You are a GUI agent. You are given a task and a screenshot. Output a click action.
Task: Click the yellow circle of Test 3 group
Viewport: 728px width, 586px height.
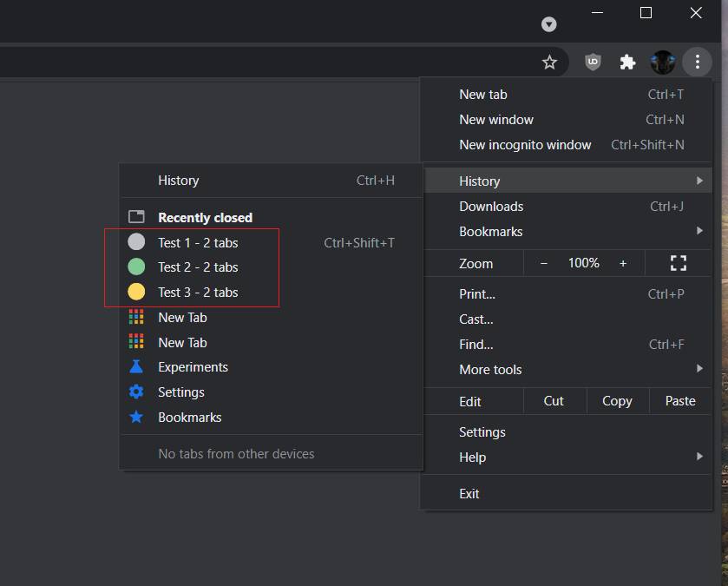pyautogui.click(x=136, y=292)
